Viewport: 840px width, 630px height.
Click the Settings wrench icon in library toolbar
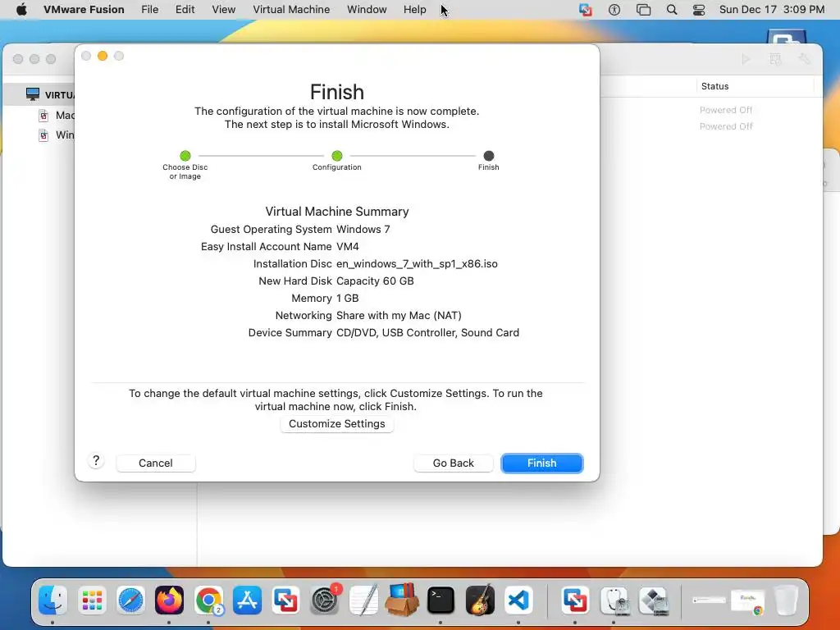(804, 59)
